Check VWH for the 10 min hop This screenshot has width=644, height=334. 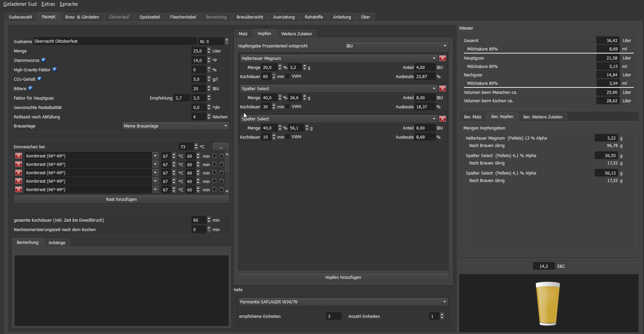tap(288, 137)
